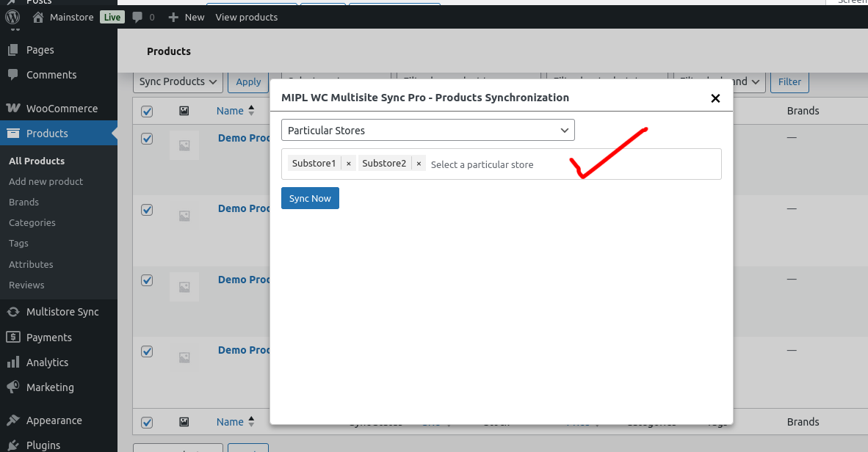Click the Marketing megaphone icon
868x452 pixels.
[13, 387]
